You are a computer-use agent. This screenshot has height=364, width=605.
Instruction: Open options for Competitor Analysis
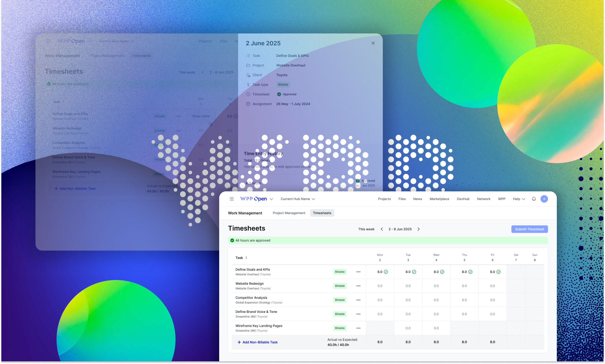[358, 300]
